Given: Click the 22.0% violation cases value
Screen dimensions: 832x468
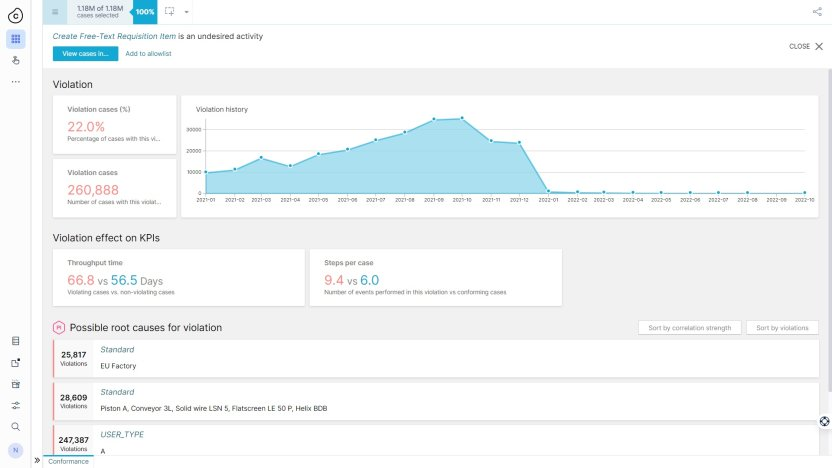Looking at the screenshot, I should pyautogui.click(x=86, y=127).
